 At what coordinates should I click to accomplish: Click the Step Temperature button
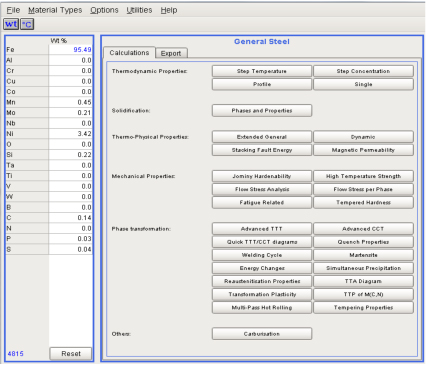262,71
